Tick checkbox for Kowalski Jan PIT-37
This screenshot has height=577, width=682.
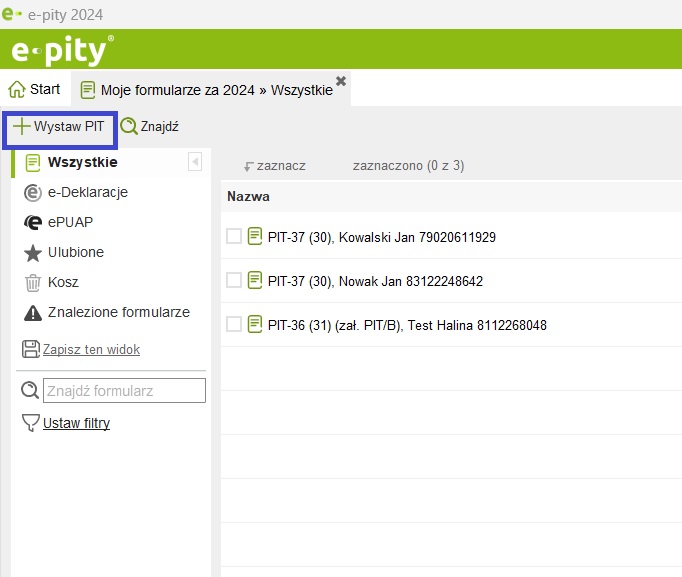(x=234, y=237)
